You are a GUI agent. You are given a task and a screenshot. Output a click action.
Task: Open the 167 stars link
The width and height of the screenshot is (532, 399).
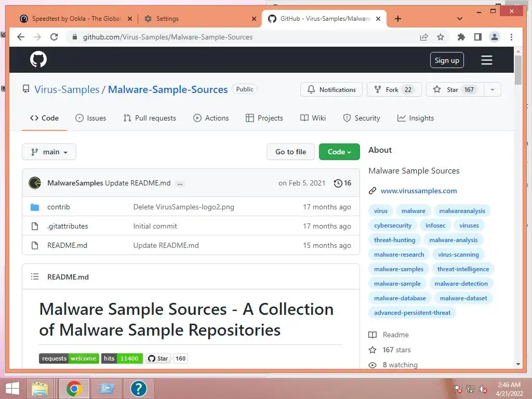click(396, 350)
